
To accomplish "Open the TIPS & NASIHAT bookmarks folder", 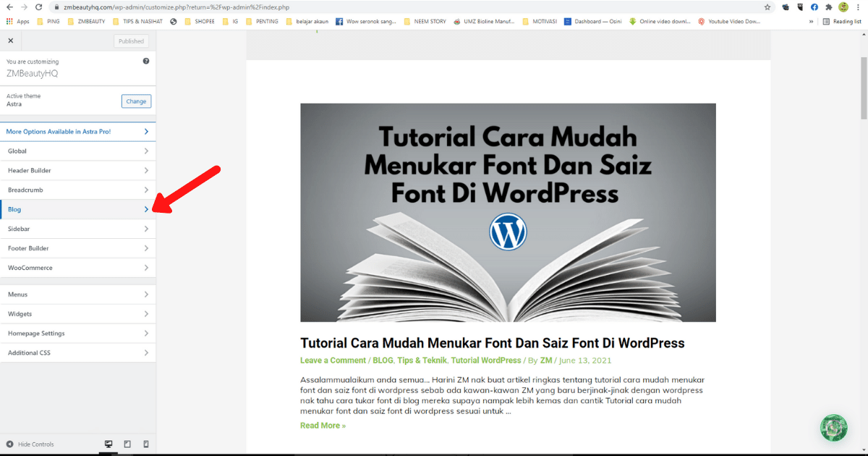I will 137,22.
